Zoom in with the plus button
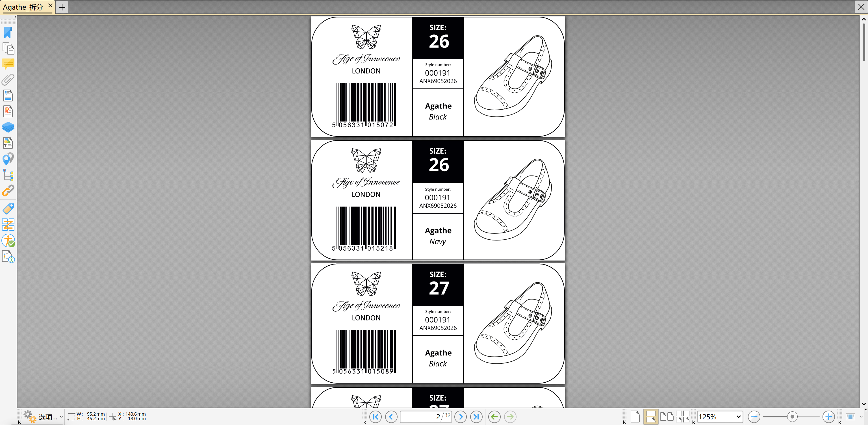This screenshot has width=868, height=425. point(828,417)
